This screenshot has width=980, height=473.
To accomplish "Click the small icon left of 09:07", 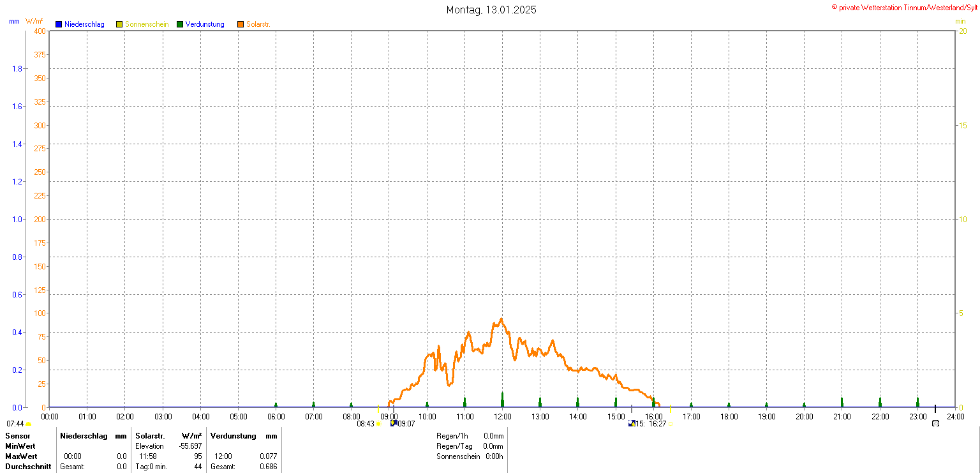I will point(394,423).
